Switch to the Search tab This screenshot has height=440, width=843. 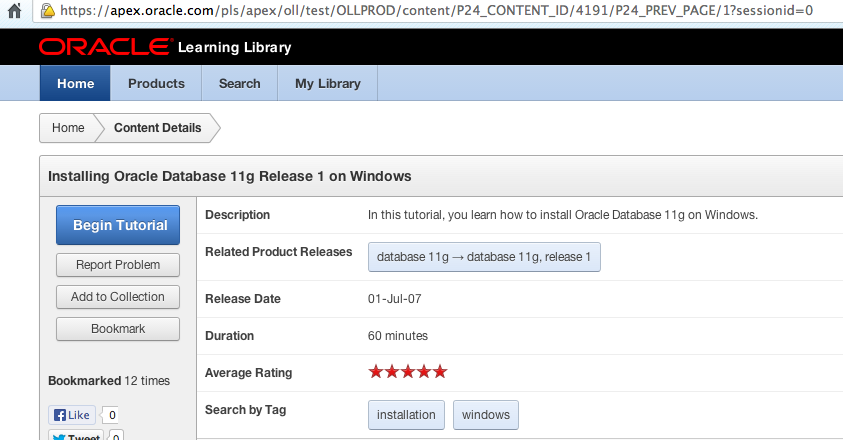[239, 83]
